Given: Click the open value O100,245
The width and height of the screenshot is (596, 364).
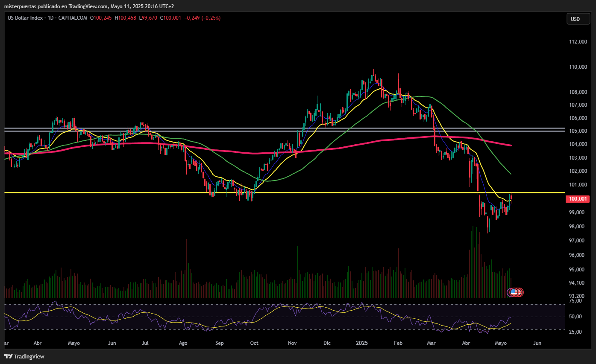Looking at the screenshot, I should pos(101,18).
